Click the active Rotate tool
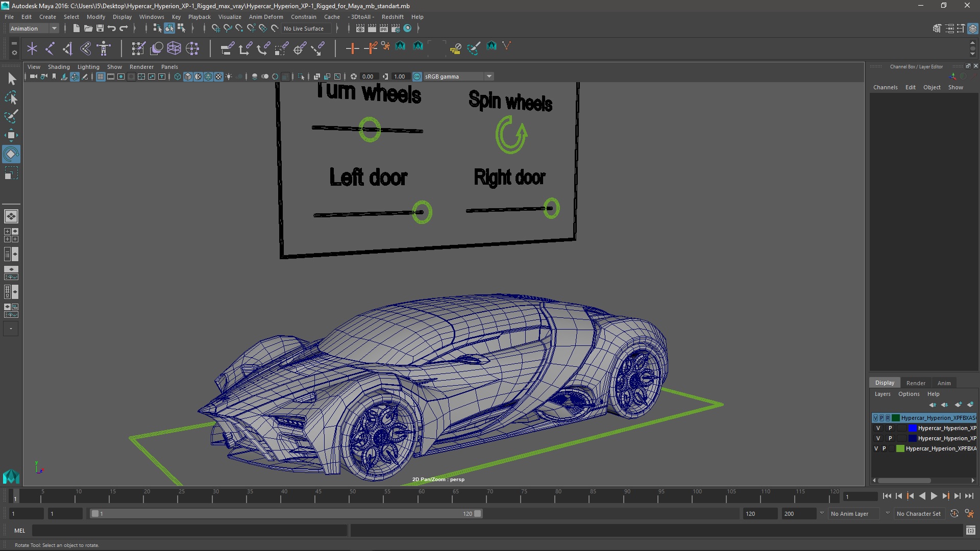Screen dimensions: 980x551 11,154
